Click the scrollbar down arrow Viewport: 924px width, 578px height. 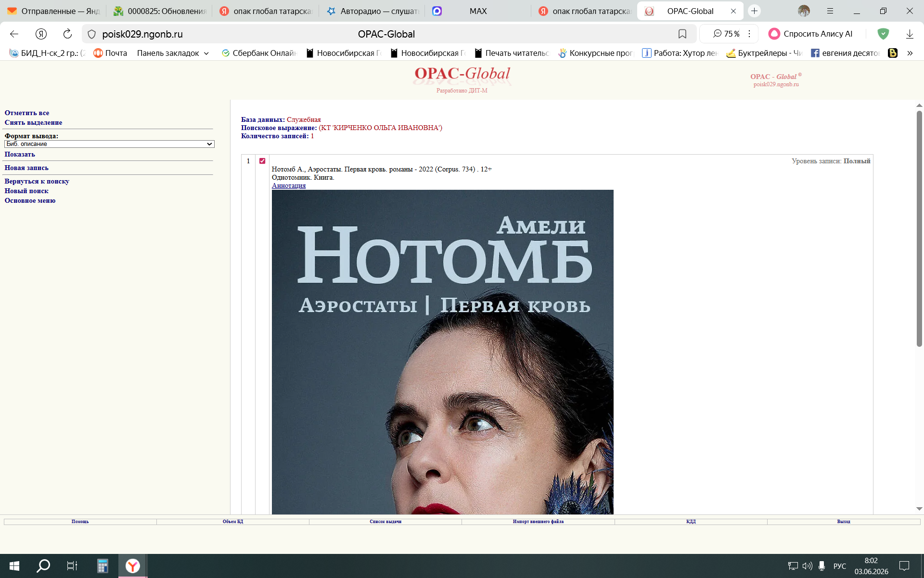coord(919,509)
